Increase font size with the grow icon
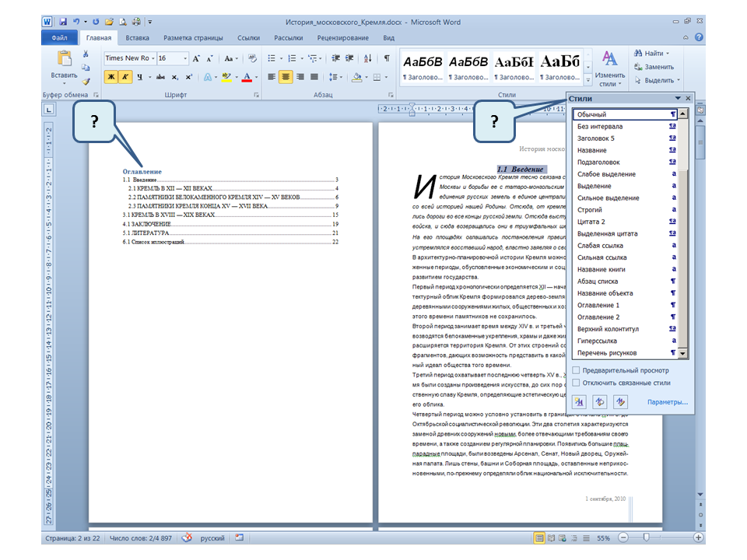Screen dimensions: 747x560 click(196, 58)
